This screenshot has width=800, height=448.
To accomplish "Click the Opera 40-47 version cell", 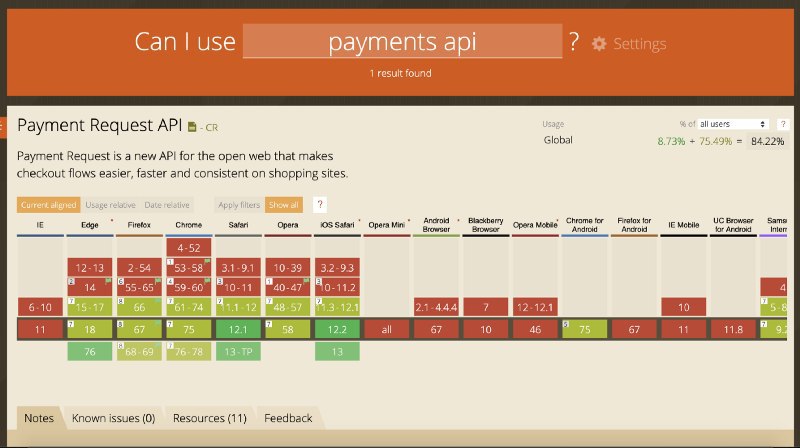I will 288,287.
